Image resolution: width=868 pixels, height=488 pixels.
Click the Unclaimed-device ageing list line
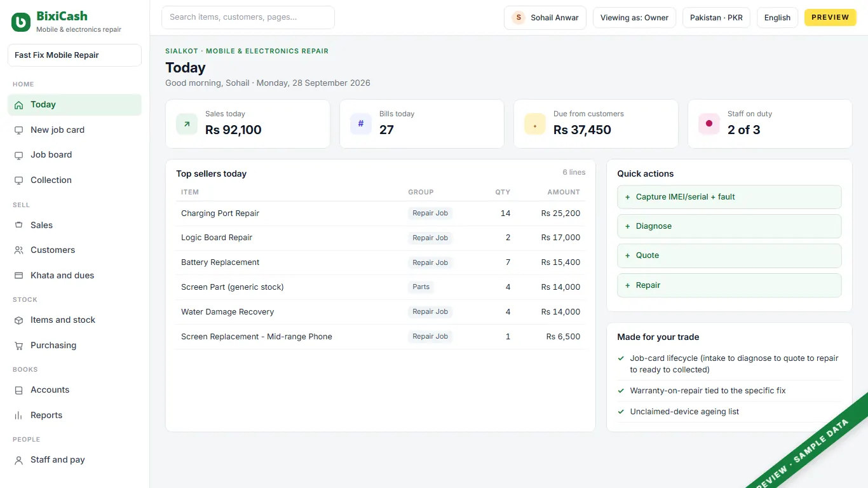684,412
